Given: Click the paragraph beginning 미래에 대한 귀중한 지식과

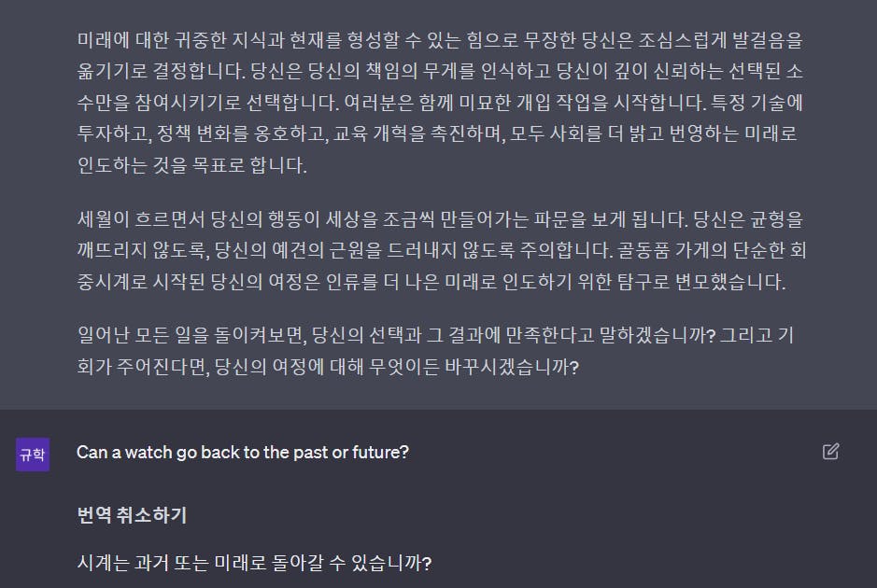Looking at the screenshot, I should coord(441,103).
